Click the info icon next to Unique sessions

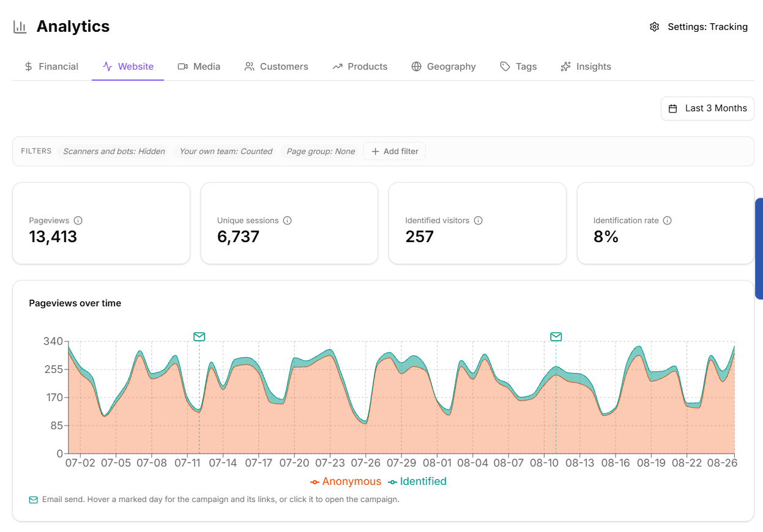click(288, 221)
